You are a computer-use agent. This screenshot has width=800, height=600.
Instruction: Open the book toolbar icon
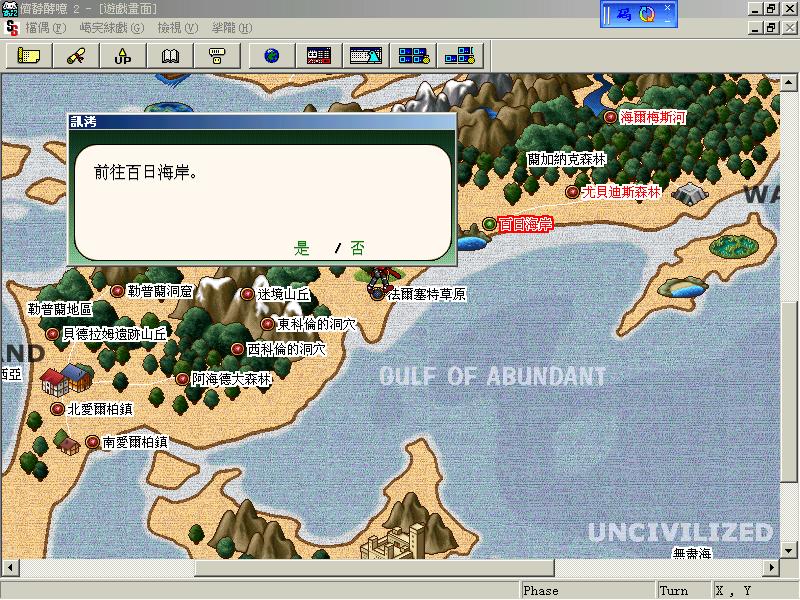[x=170, y=55]
